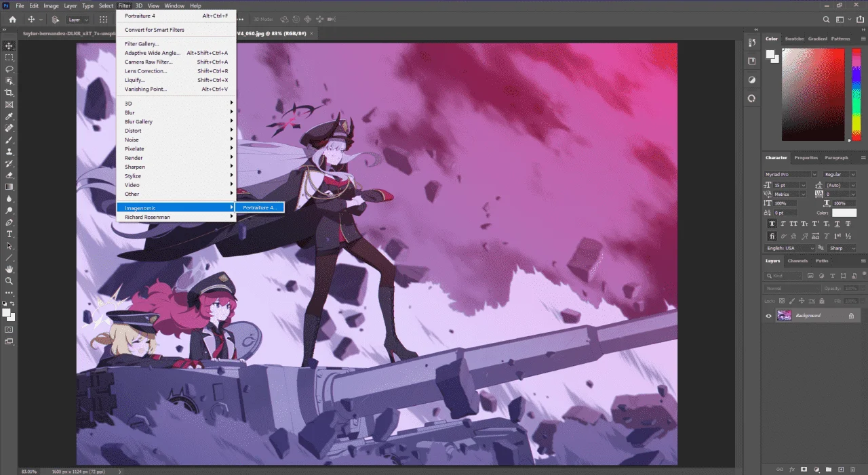The image size is (868, 475).
Task: Select the Gradient tool
Action: pyautogui.click(x=9, y=187)
